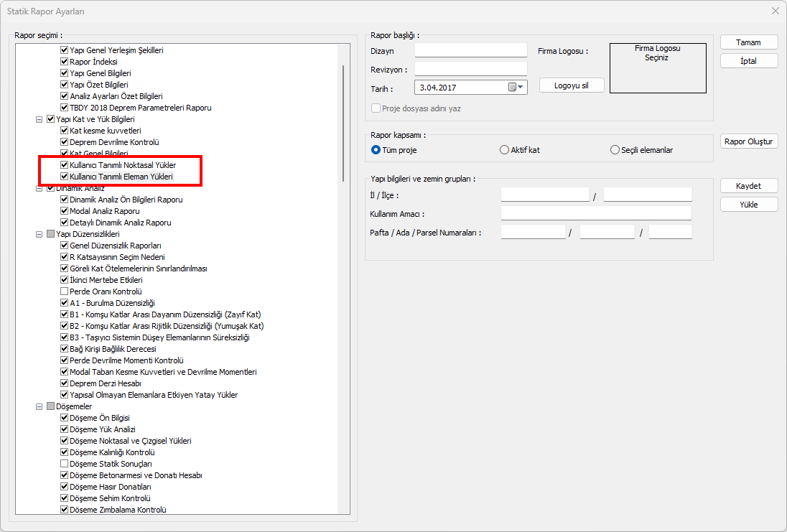
Task: Click the Kaydet button
Action: click(749, 186)
